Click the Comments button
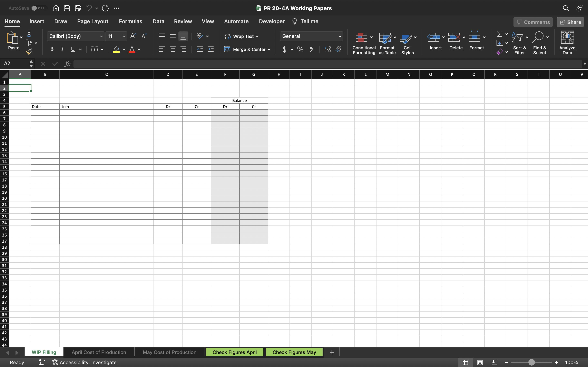 click(x=533, y=22)
